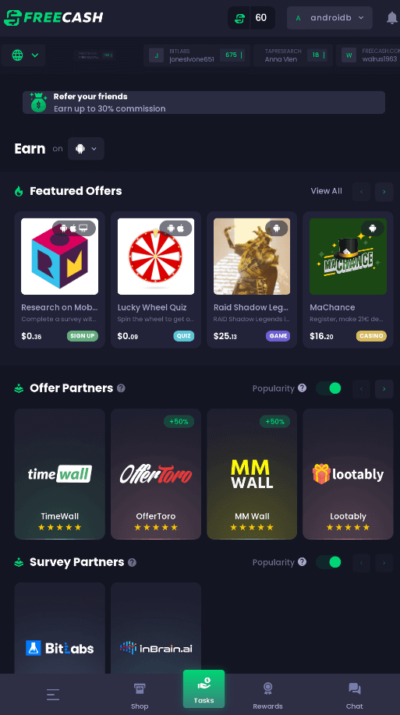Click View All featured offers
Image resolution: width=400 pixels, height=715 pixels.
pyautogui.click(x=326, y=191)
